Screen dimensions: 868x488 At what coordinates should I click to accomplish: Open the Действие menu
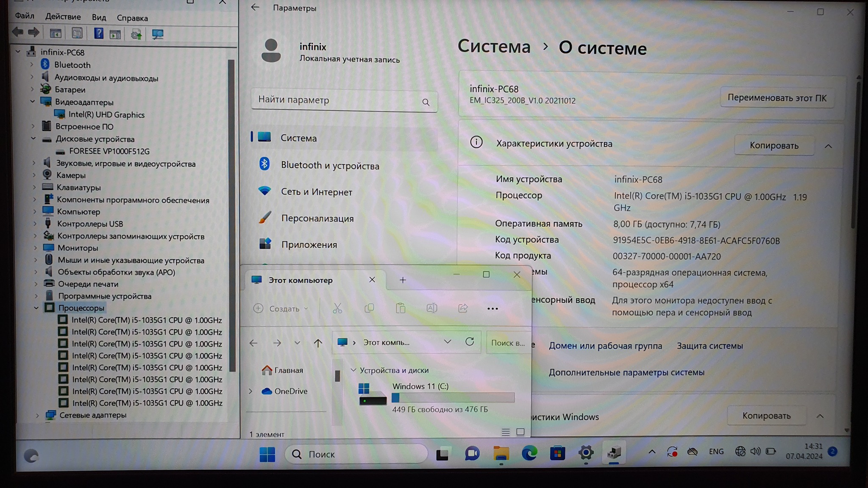(x=63, y=17)
